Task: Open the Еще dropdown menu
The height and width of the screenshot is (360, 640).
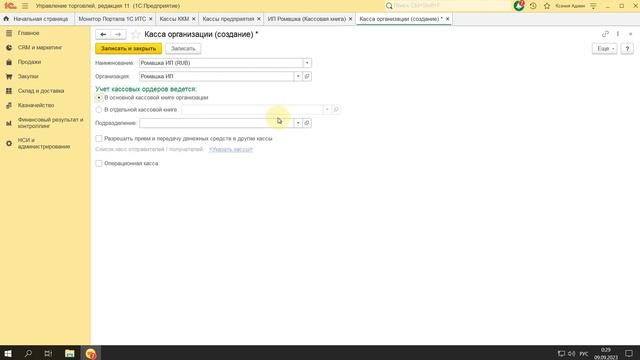Action: pyautogui.click(x=604, y=49)
